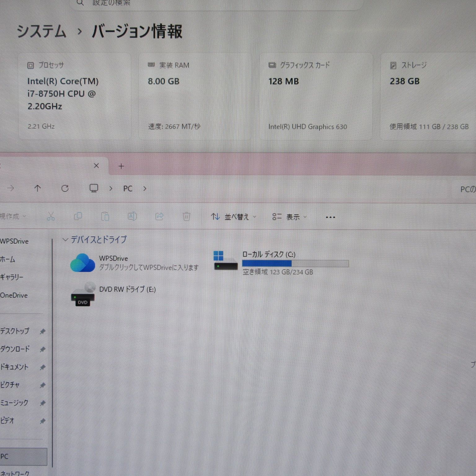This screenshot has height=476, width=476.
Task: Click the グラフィックス カード 128 MB card
Action: point(316,96)
